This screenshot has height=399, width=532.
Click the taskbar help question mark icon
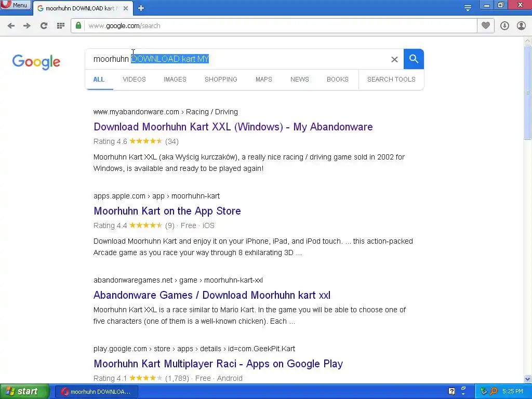pyautogui.click(x=451, y=392)
